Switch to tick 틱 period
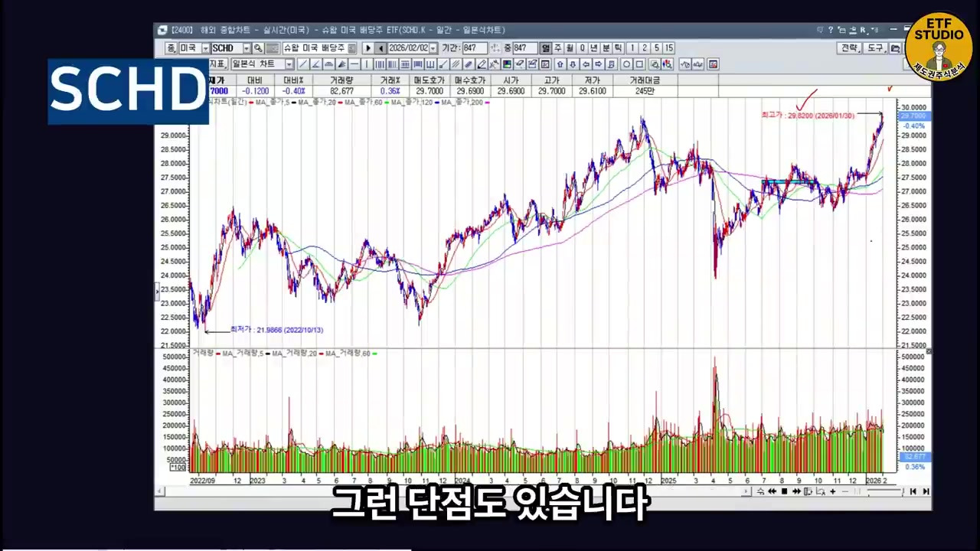 617,48
